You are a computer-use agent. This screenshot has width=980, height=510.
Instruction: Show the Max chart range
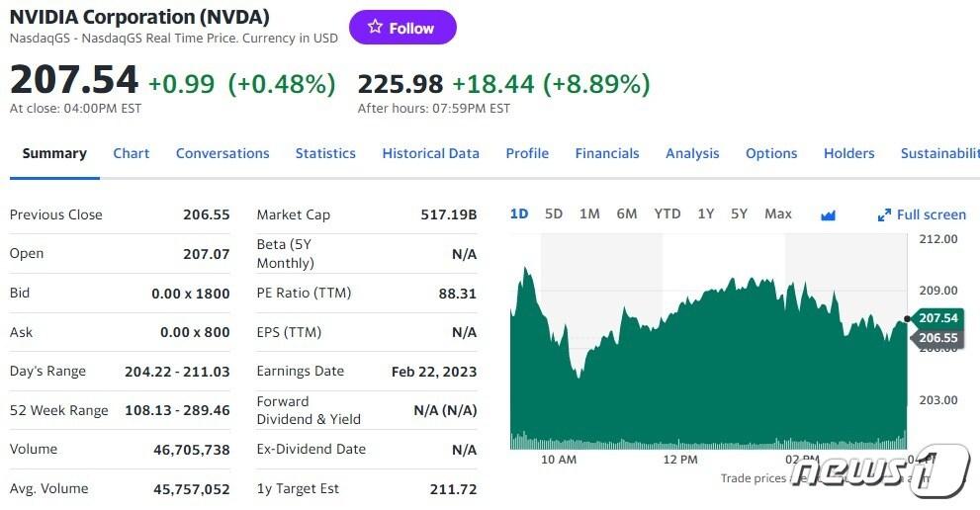(x=778, y=213)
